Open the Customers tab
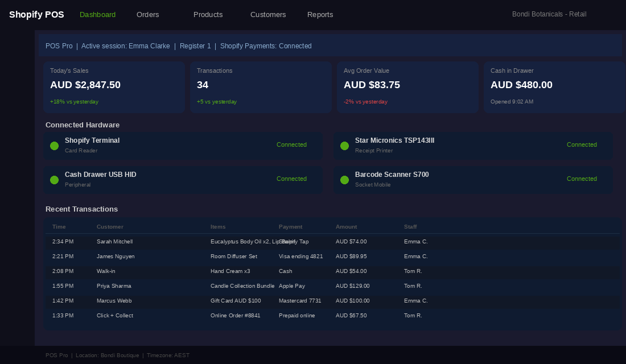Screen dimensions: 626x364 (x=268, y=15)
